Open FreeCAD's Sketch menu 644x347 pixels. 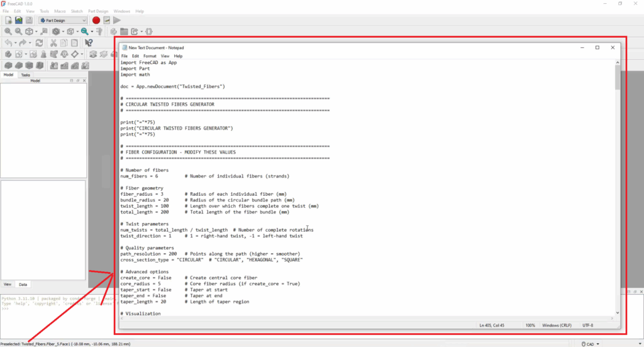tap(77, 11)
